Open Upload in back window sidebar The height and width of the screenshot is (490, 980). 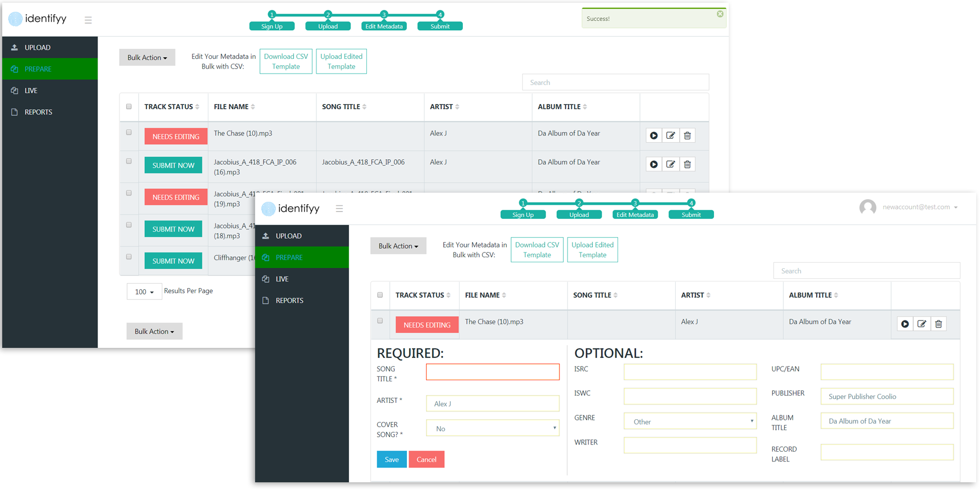[x=50, y=48]
